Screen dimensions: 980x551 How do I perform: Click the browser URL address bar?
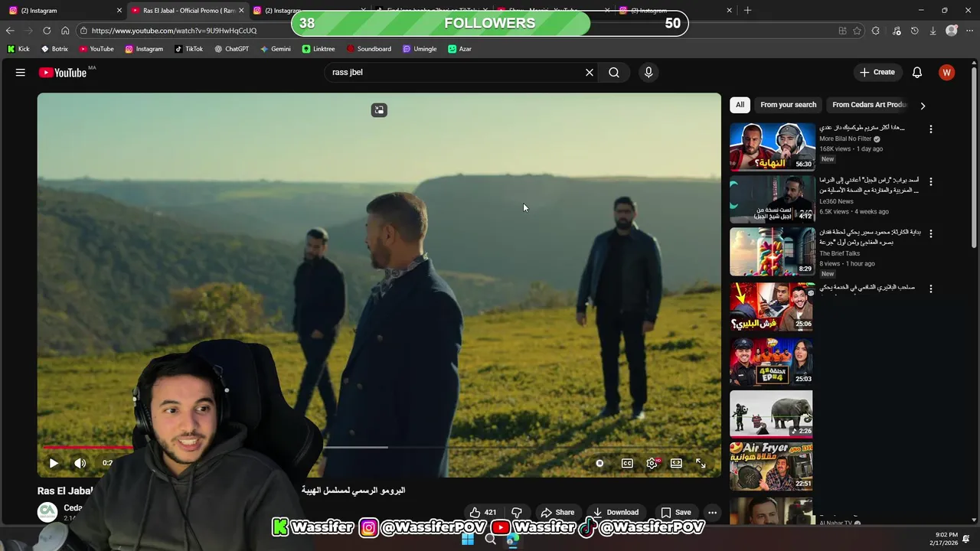click(459, 31)
